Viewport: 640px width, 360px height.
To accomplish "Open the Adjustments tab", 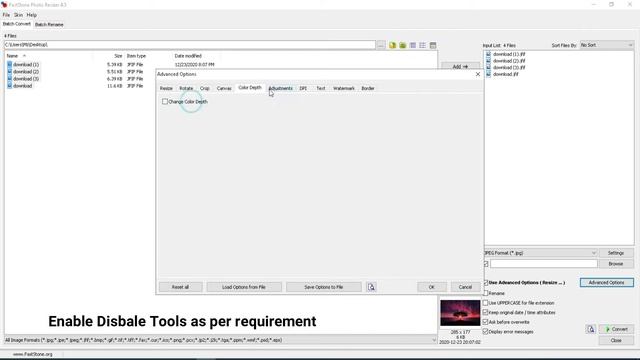I will pos(281,88).
